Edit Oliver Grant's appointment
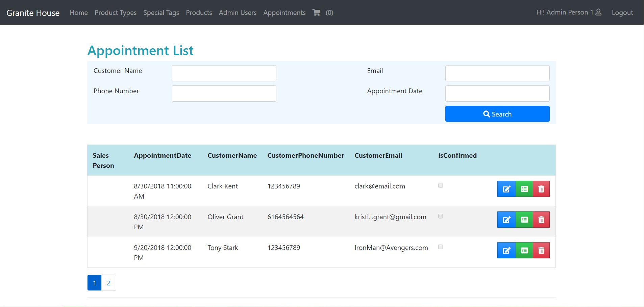The image size is (644, 307). tap(506, 220)
